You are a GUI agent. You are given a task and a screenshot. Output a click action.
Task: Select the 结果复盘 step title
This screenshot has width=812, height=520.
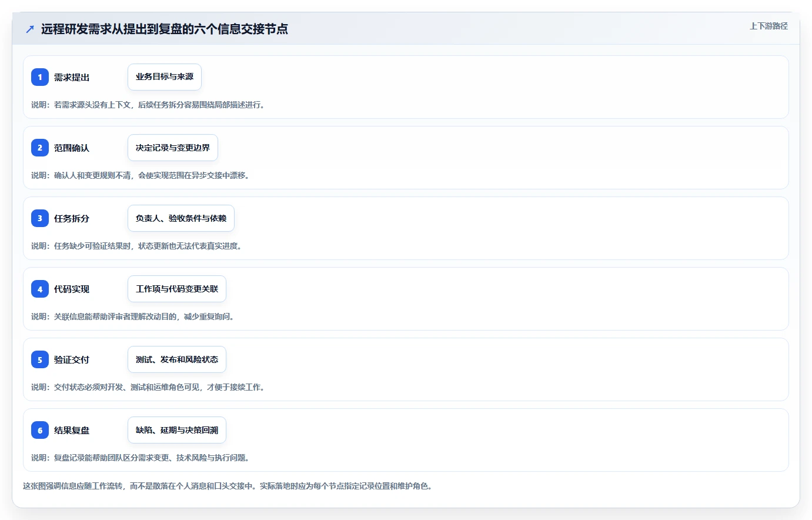(x=72, y=430)
